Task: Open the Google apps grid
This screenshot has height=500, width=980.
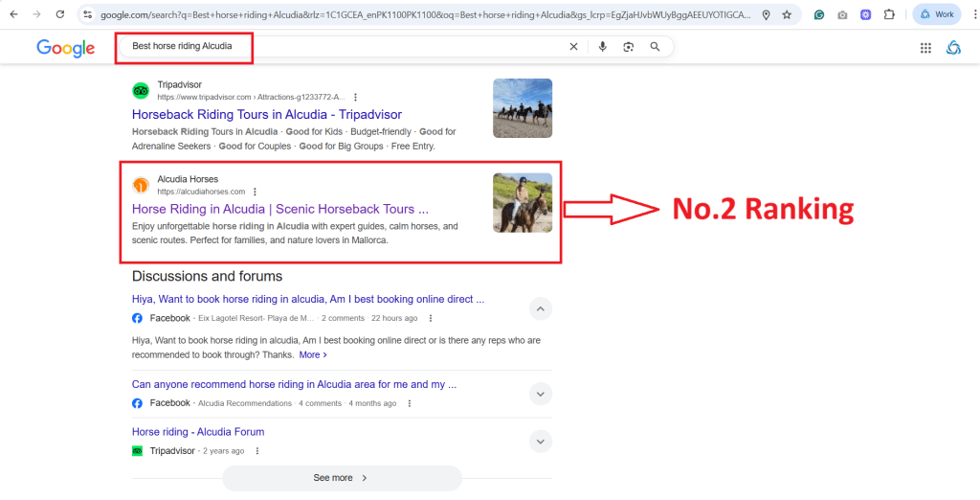Action: pyautogui.click(x=925, y=48)
